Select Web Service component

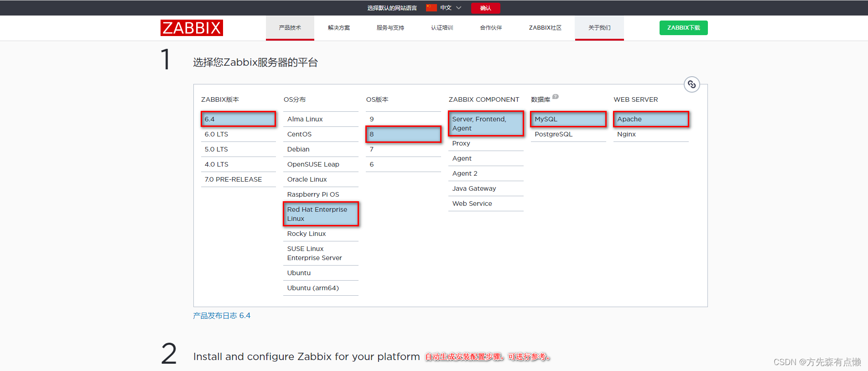pos(486,204)
